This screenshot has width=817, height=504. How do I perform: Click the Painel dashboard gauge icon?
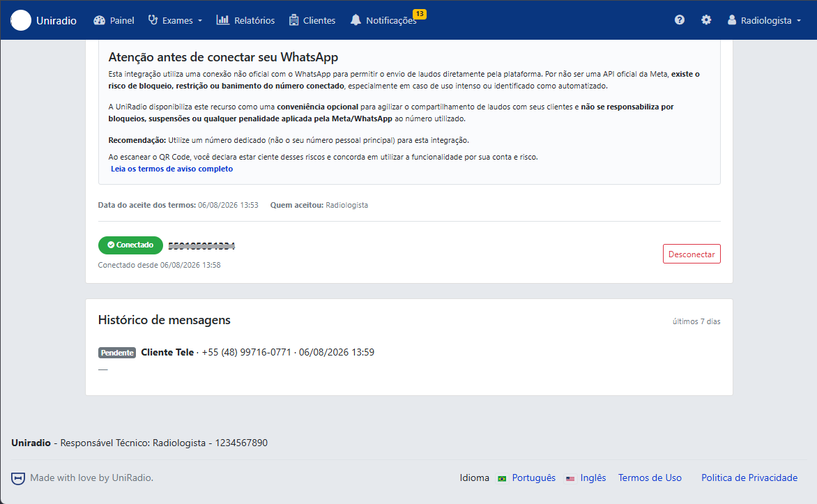[x=100, y=20]
